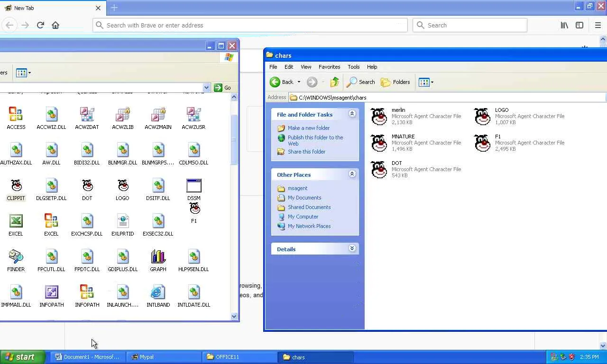Open the Views dropdown in chars window
607x364 pixels.
coord(426,82)
